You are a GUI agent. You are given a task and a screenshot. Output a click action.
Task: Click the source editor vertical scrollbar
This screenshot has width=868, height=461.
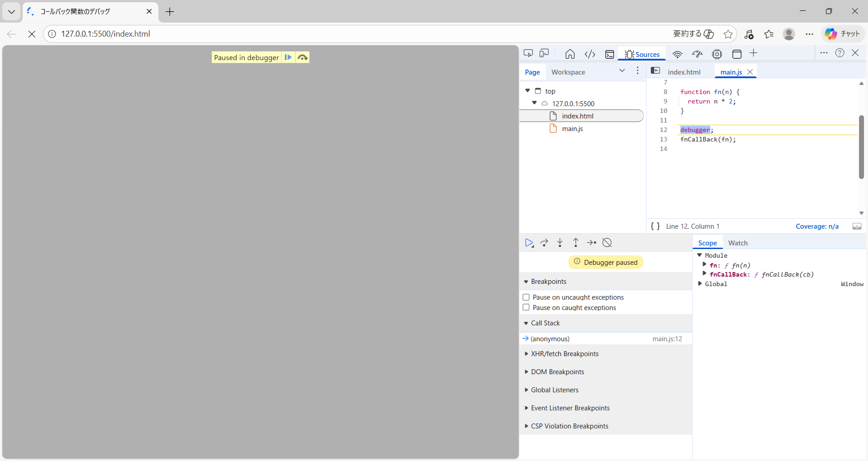tap(861, 147)
